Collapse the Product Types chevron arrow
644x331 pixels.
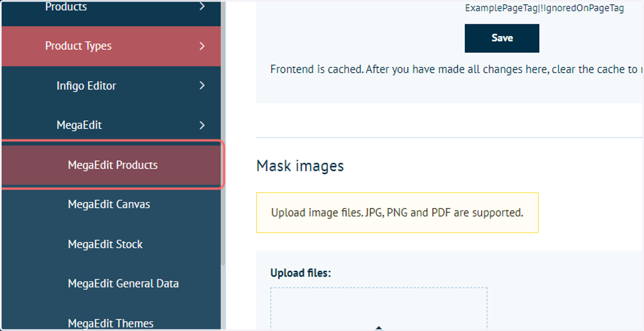pyautogui.click(x=202, y=46)
